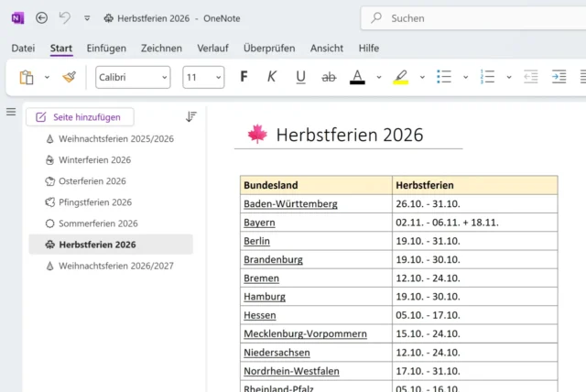Viewport: 586px width, 392px height.
Task: Toggle underline formatting
Action: [300, 77]
